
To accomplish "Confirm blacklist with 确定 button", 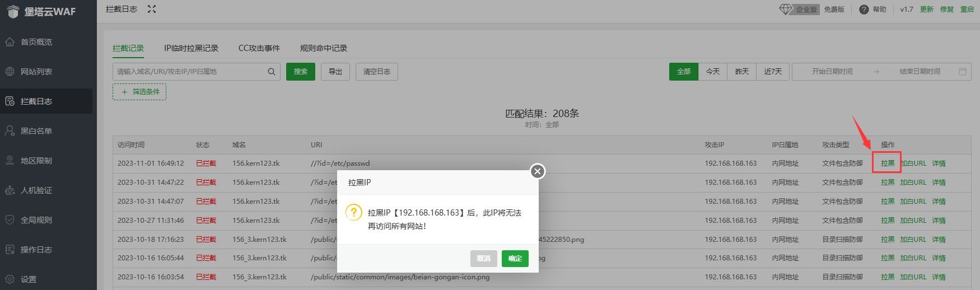I will tap(515, 258).
